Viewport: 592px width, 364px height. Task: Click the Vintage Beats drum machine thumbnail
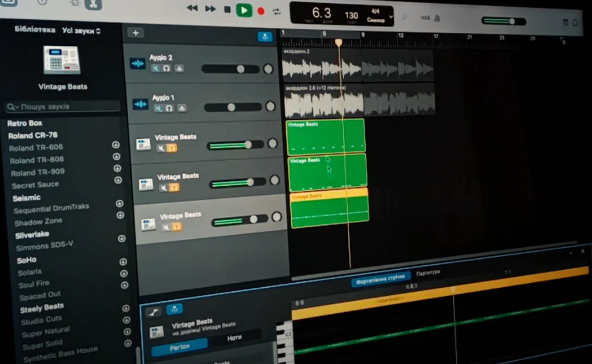pyautogui.click(x=62, y=60)
